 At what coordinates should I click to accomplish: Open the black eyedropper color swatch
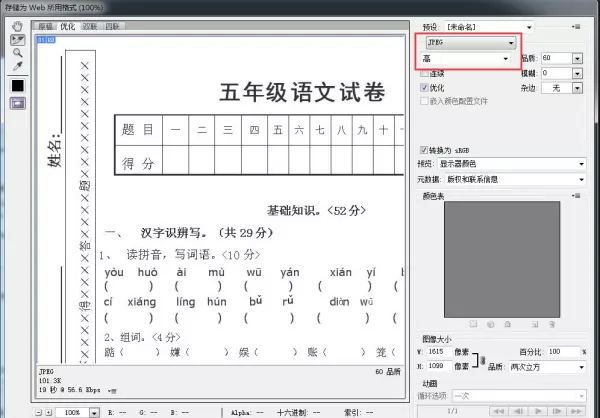(x=18, y=85)
